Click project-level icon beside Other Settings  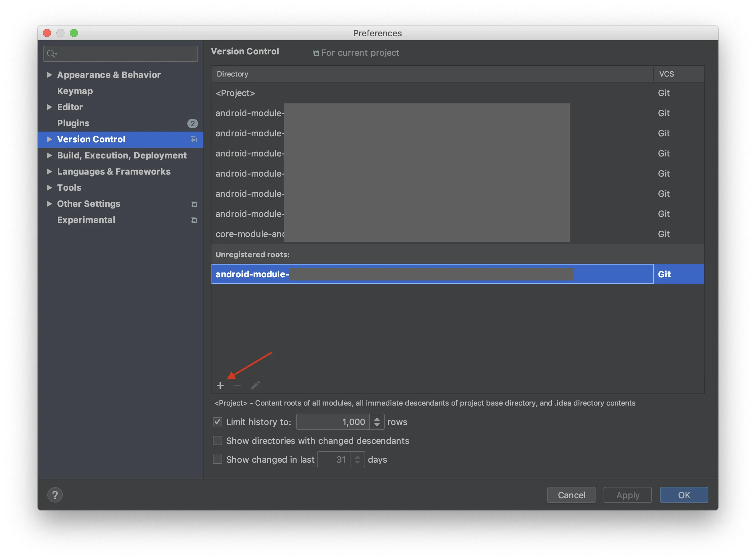click(193, 204)
